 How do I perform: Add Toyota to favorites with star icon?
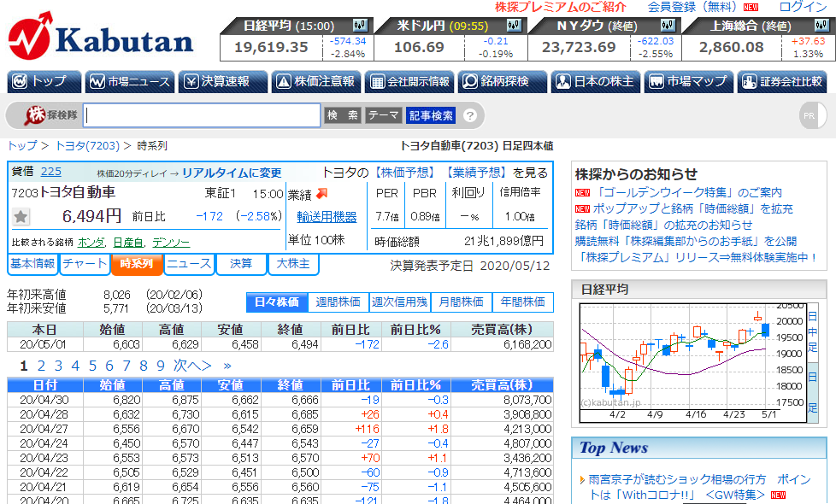pos(21,216)
